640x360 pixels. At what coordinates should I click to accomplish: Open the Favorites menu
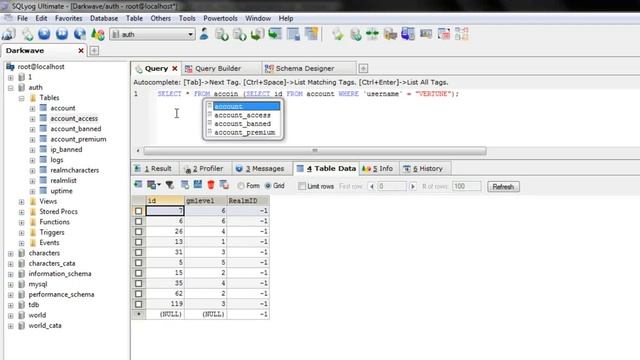coord(69,18)
